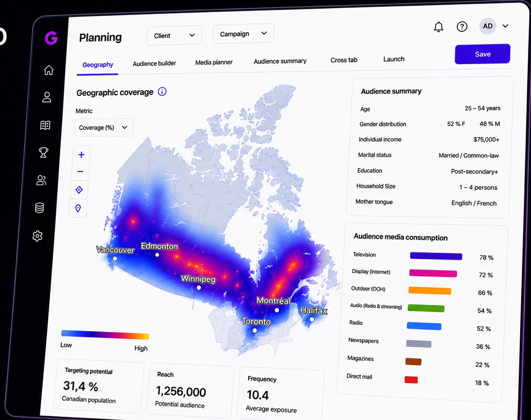Open the single user profile sidebar icon
Image resolution: width=531 pixels, height=420 pixels.
point(47,97)
